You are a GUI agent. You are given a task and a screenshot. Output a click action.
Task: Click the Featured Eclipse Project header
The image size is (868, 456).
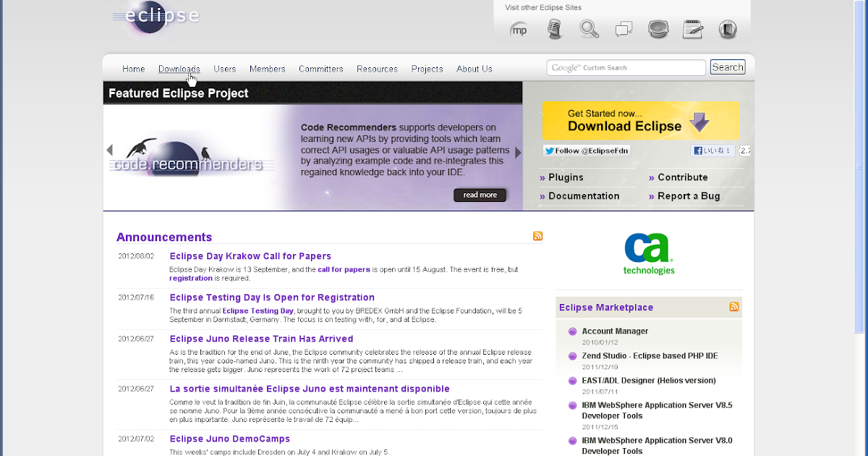tap(179, 93)
